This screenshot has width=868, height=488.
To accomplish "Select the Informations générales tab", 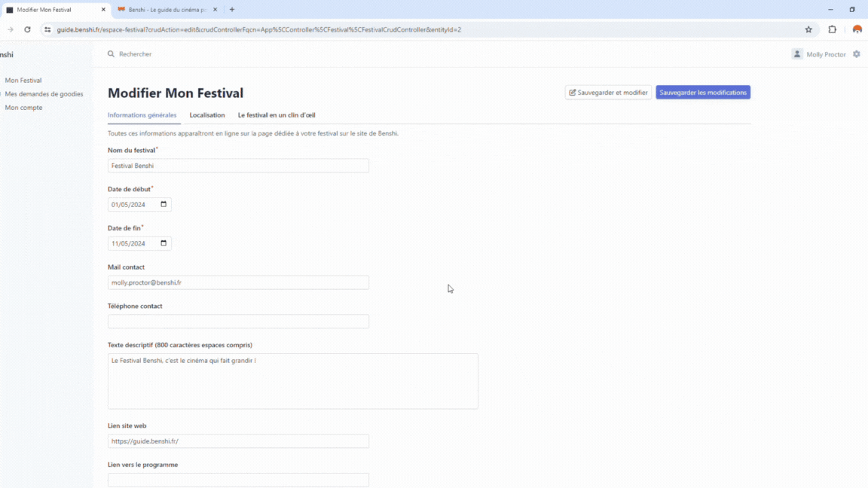I will coord(142,115).
